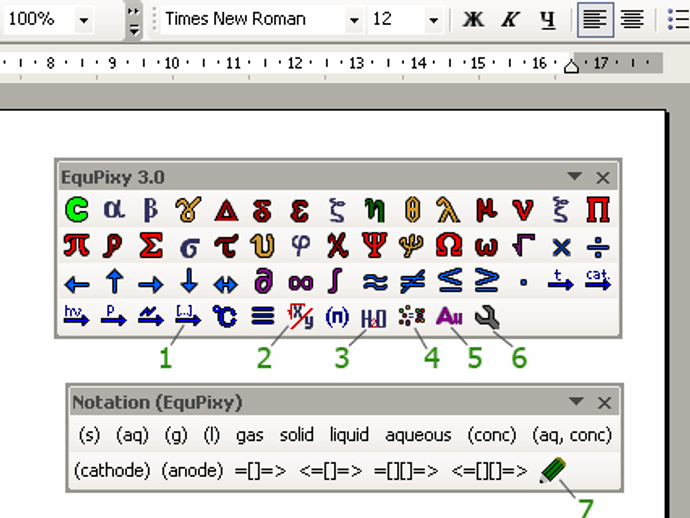Insert the alpha symbol from EquPixy toolbar

(x=114, y=209)
